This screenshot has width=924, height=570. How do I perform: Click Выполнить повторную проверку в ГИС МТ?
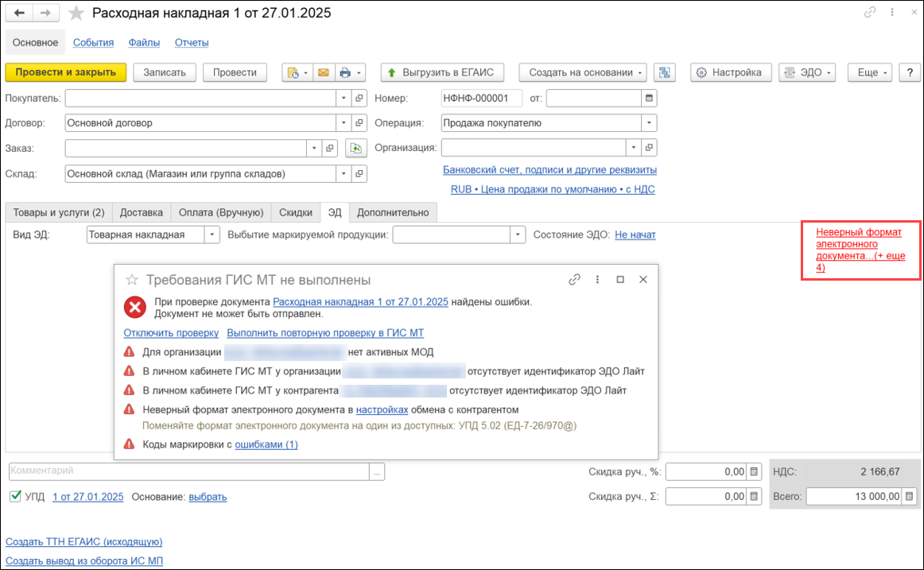click(x=325, y=332)
